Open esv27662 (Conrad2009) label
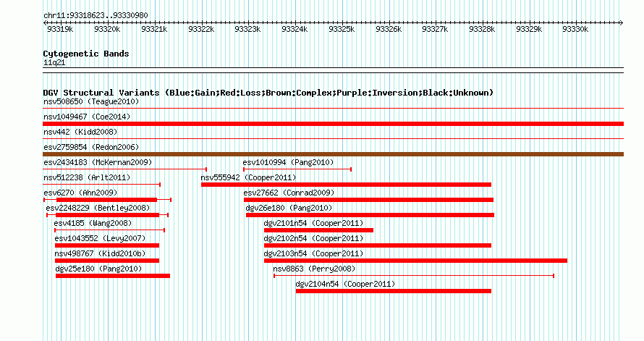644x341 pixels. [x=289, y=193]
